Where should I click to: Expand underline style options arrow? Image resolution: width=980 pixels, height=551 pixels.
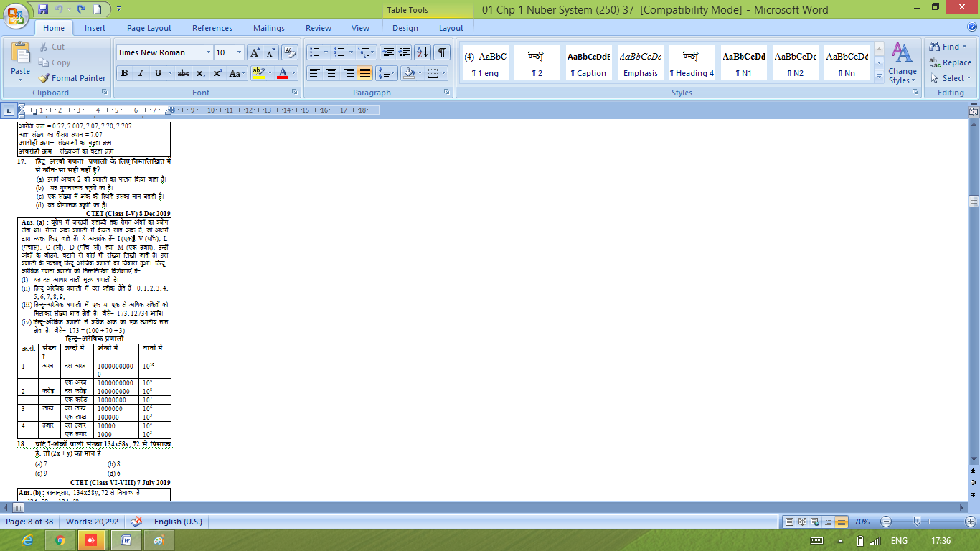click(169, 73)
